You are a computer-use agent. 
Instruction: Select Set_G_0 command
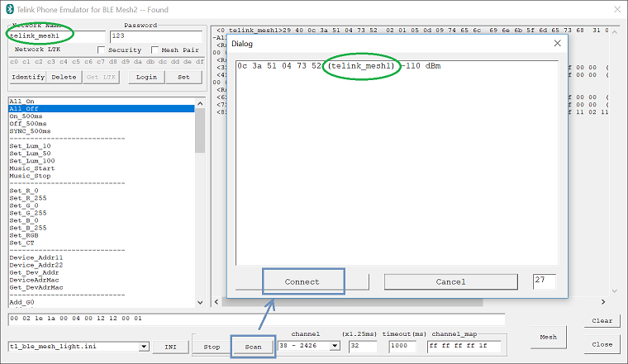(102, 206)
